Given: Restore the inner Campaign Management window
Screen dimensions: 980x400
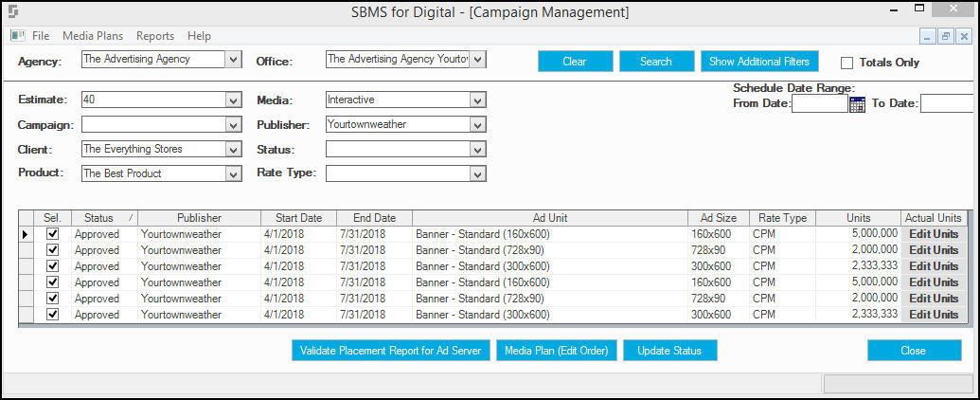Looking at the screenshot, I should pyautogui.click(x=946, y=37).
